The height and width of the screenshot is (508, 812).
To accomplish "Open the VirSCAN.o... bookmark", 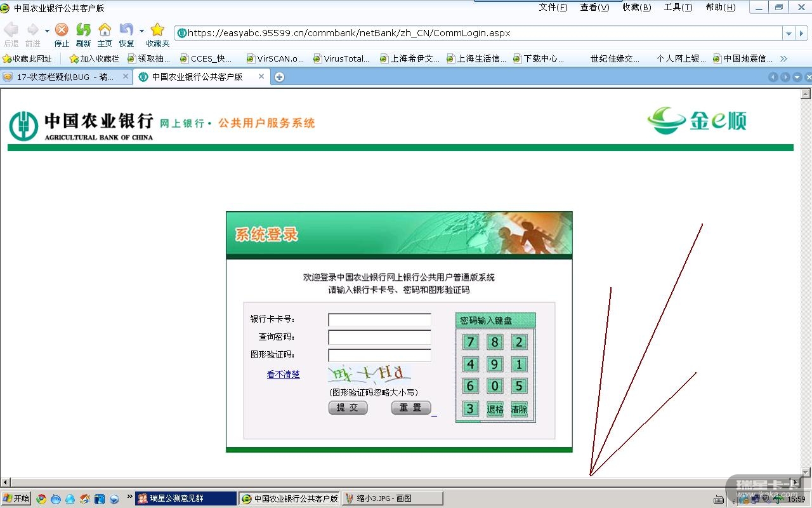I will (275, 58).
